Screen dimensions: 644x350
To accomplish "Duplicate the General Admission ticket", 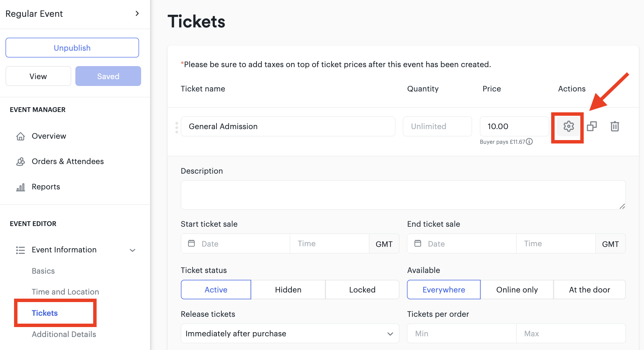I will click(592, 126).
